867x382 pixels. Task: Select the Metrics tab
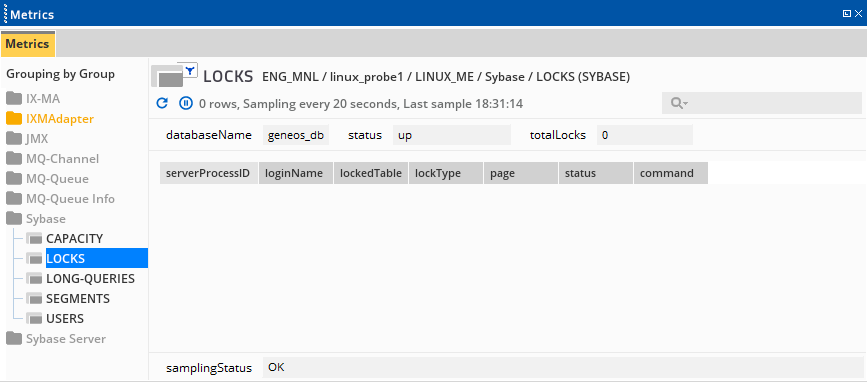(x=28, y=44)
